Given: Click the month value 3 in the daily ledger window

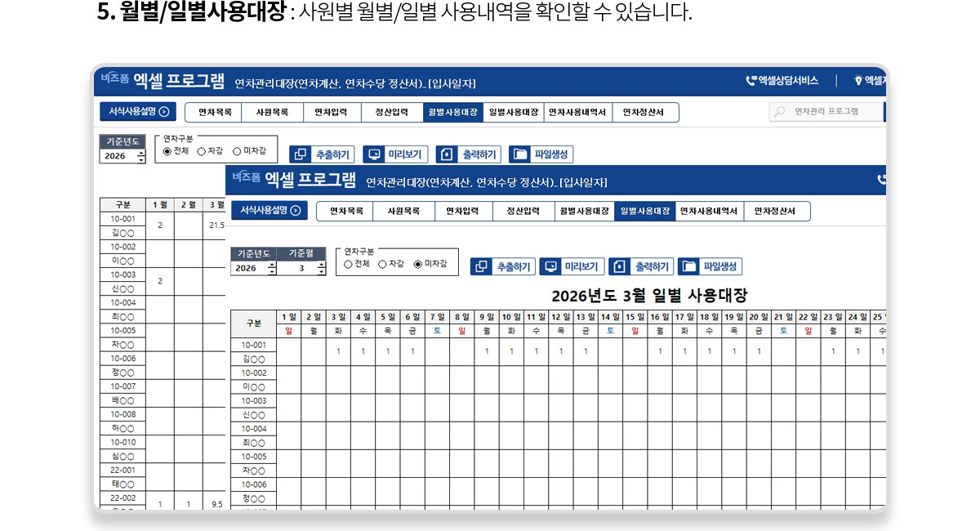Looking at the screenshot, I should click(x=301, y=268).
